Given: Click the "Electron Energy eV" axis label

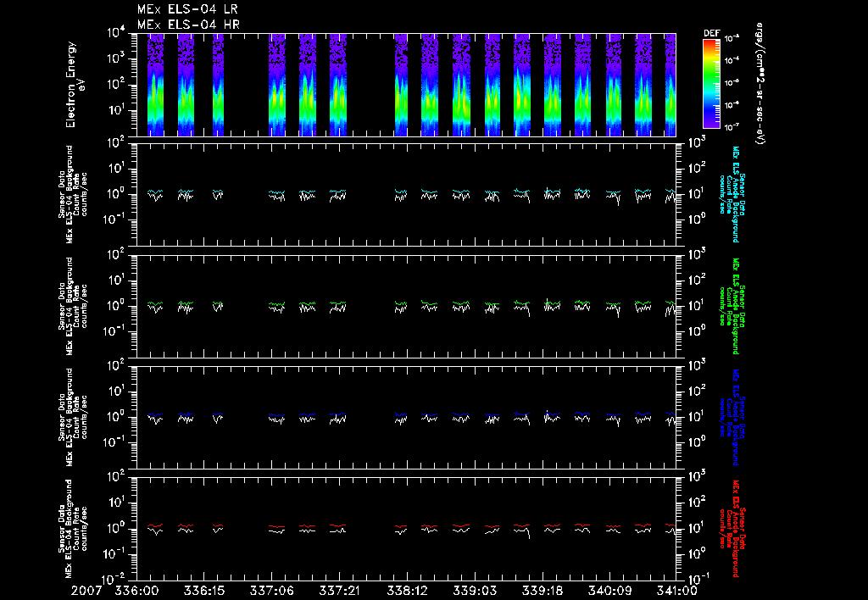Looking at the screenshot, I should 75,85.
